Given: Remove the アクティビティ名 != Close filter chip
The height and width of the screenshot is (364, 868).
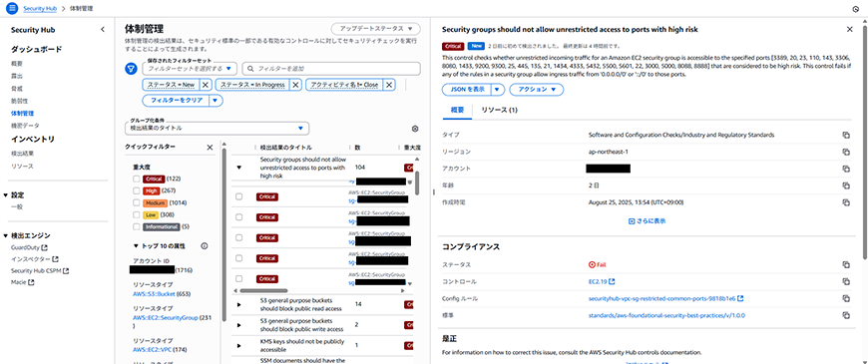Looking at the screenshot, I should pyautogui.click(x=389, y=85).
